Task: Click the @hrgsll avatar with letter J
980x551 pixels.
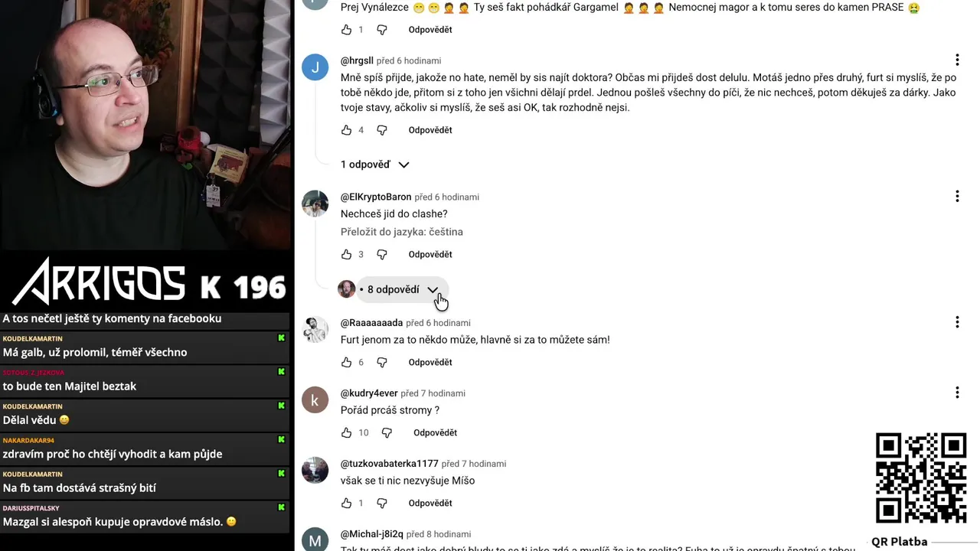Action: [315, 67]
